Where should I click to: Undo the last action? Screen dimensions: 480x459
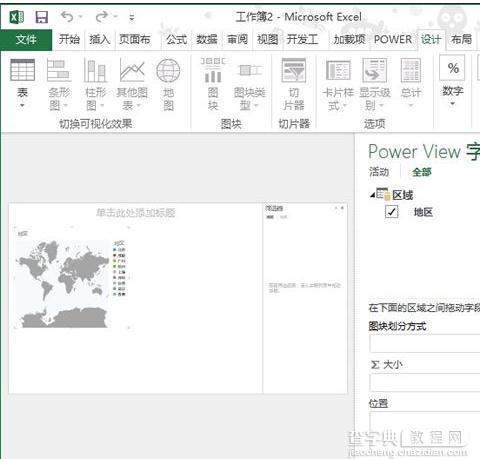[x=67, y=16]
